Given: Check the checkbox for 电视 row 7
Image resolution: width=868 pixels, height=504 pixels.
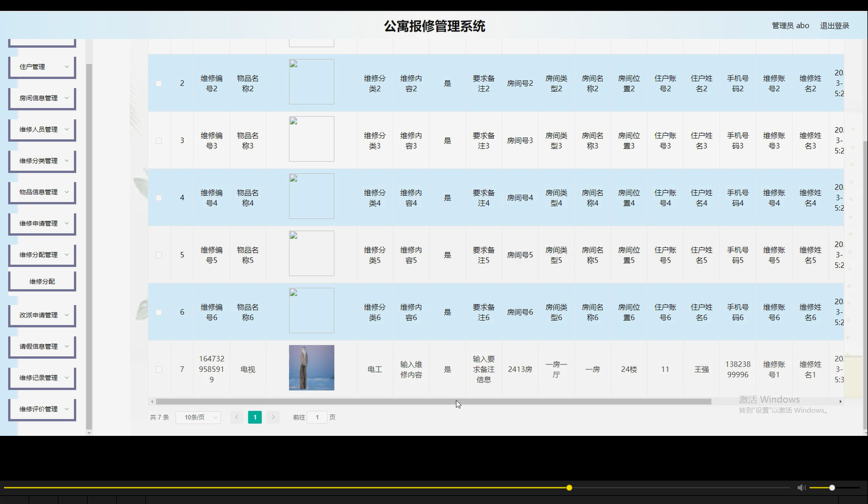Looking at the screenshot, I should pos(159,369).
